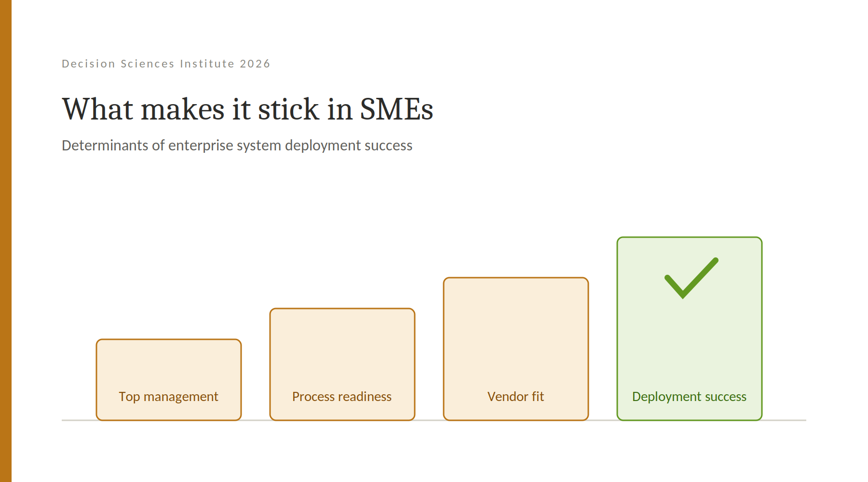Click the word "SMEs" in the title
Viewport: 868px width, 482px height.
point(397,109)
